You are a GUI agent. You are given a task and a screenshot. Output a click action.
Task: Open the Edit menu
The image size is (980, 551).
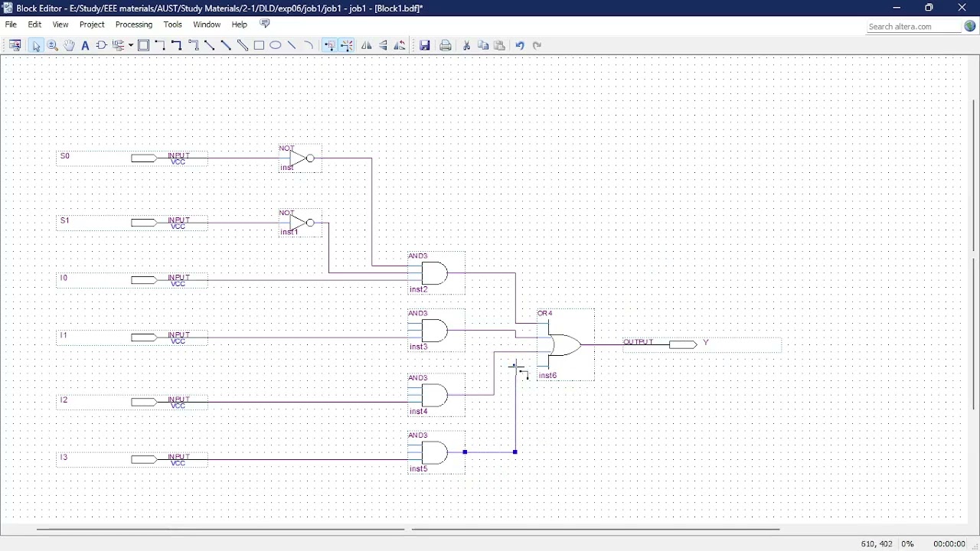[34, 24]
